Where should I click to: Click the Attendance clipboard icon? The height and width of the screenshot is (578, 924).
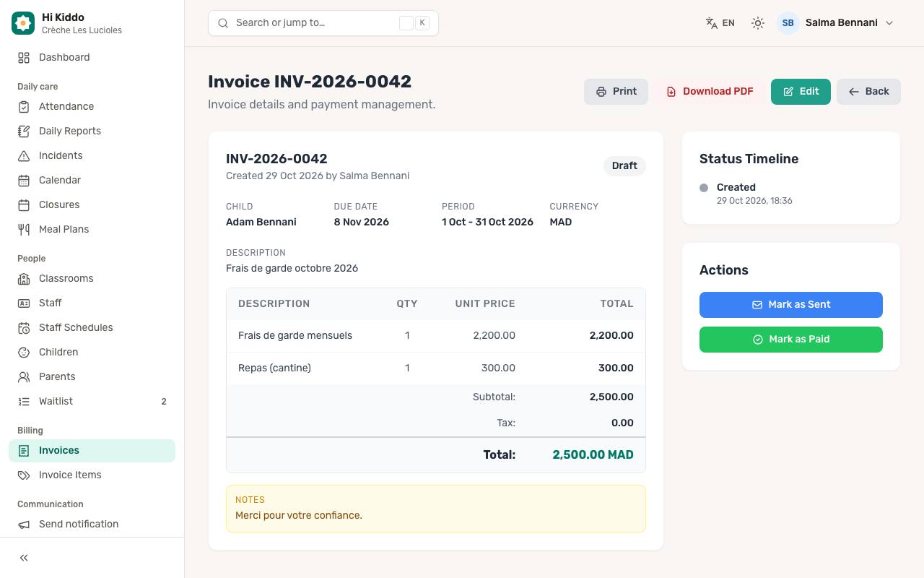click(x=24, y=106)
